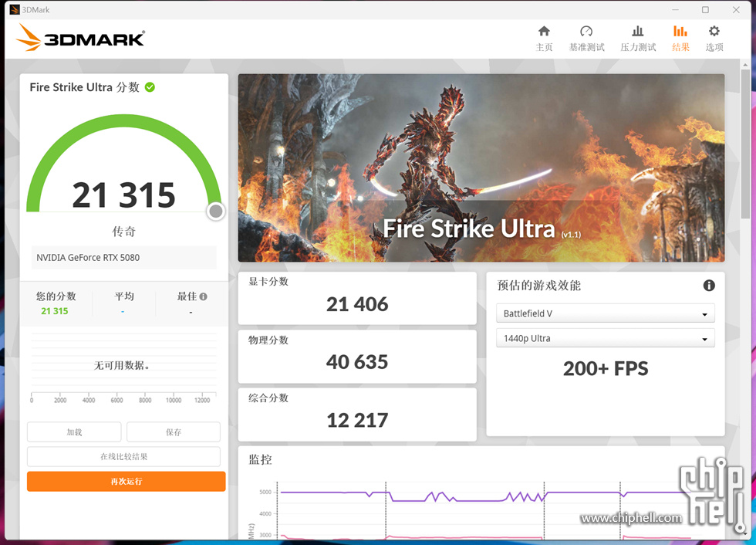Click the 显卡分数 graphics score label
Image resolution: width=756 pixels, height=545 pixels.
tap(268, 282)
